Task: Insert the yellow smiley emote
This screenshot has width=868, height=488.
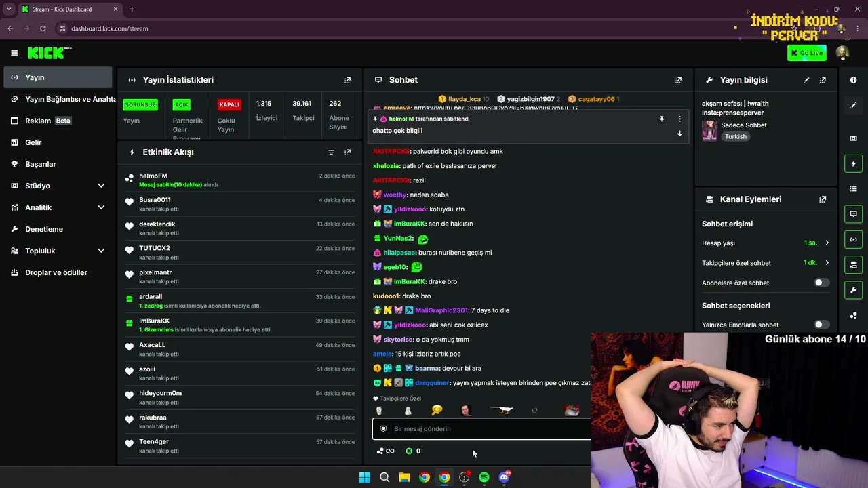Action: (437, 410)
